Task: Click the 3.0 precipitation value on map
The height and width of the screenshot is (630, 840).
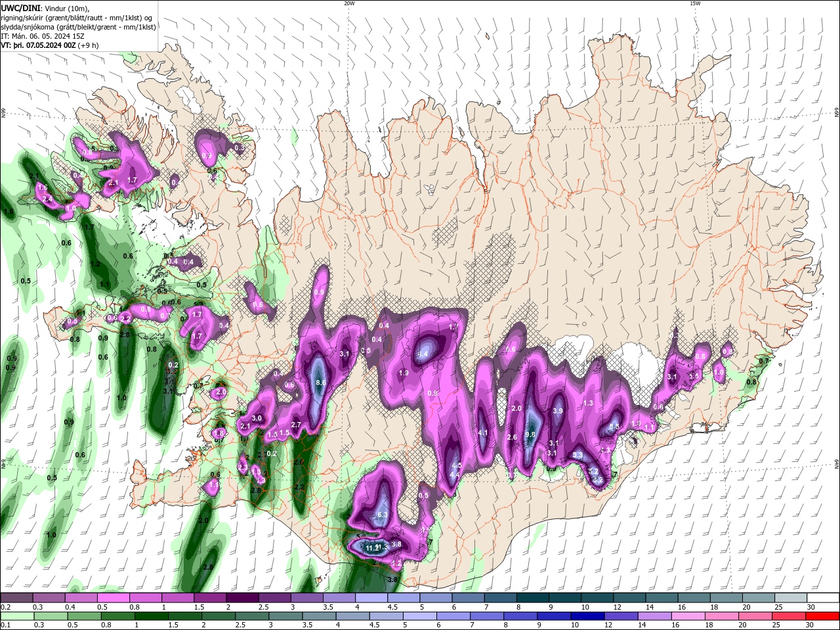Action: (x=257, y=418)
